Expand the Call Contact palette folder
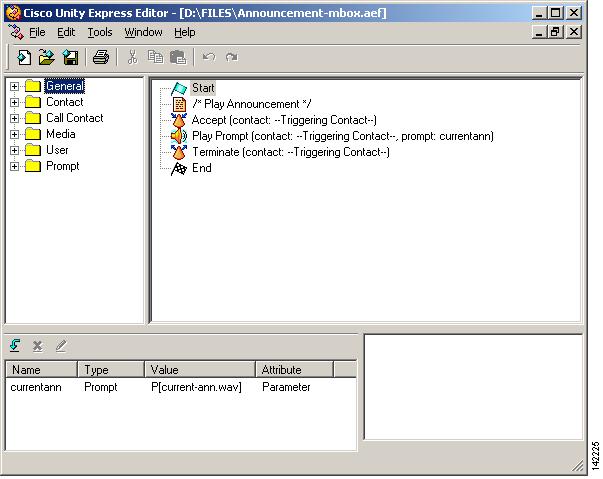 click(x=15, y=118)
